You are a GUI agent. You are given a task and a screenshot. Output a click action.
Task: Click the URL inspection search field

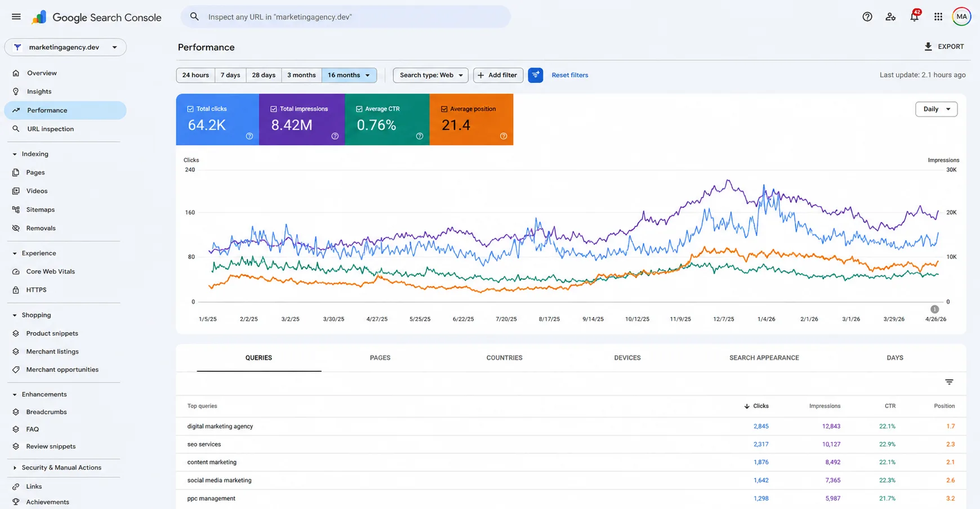(x=346, y=17)
